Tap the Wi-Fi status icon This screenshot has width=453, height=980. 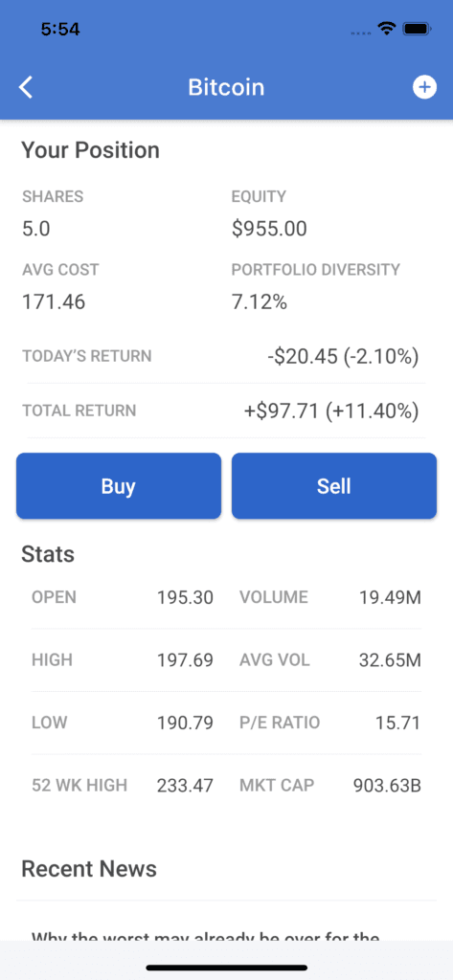click(387, 28)
